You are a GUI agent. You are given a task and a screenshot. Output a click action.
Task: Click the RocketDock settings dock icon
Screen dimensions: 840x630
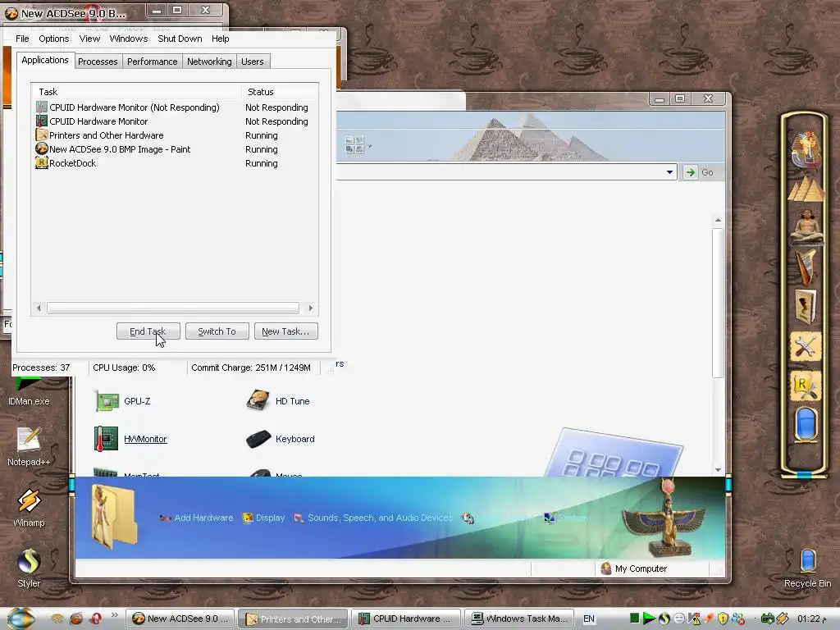point(806,386)
